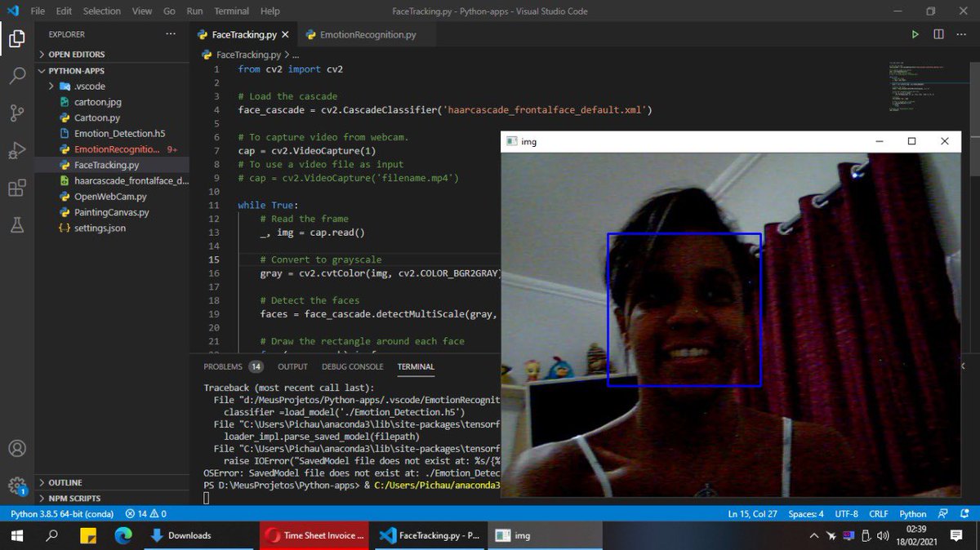Open the Accounts menu in activity bar

click(17, 449)
